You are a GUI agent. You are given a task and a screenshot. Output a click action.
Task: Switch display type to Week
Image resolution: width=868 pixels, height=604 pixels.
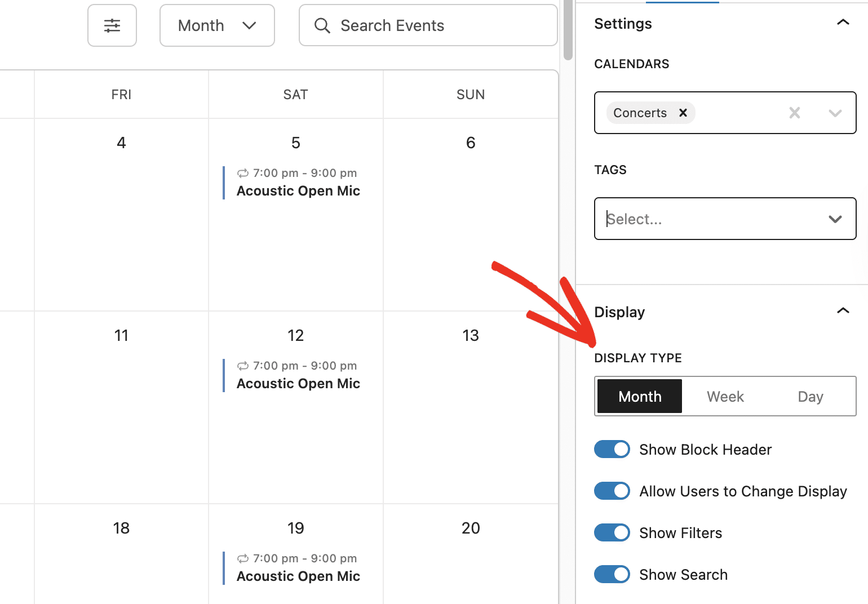click(x=725, y=396)
